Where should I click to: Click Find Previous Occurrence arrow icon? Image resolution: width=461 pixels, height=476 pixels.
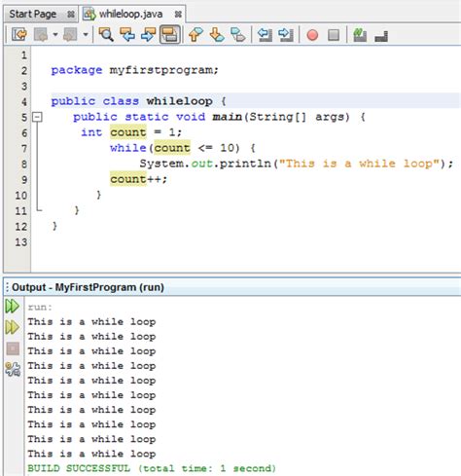[x=127, y=34]
